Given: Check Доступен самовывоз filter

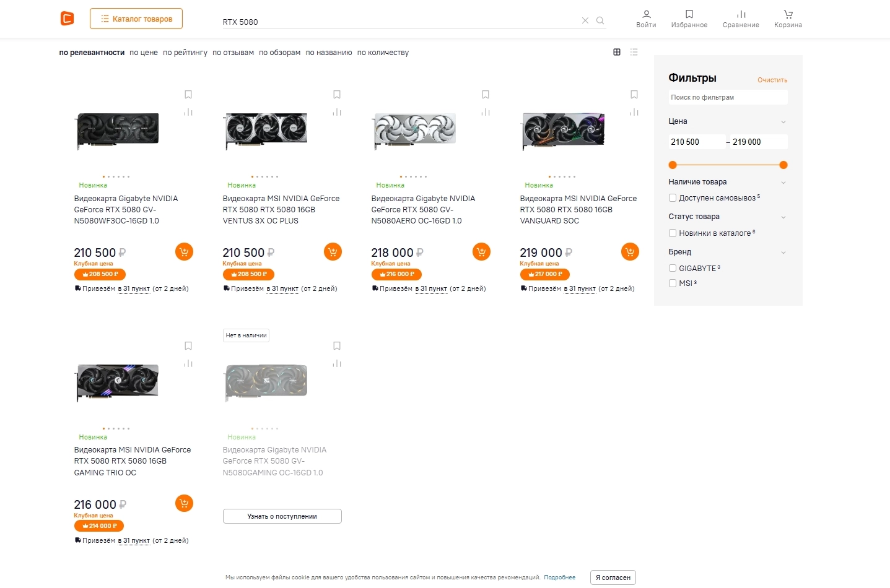Looking at the screenshot, I should pos(673,198).
